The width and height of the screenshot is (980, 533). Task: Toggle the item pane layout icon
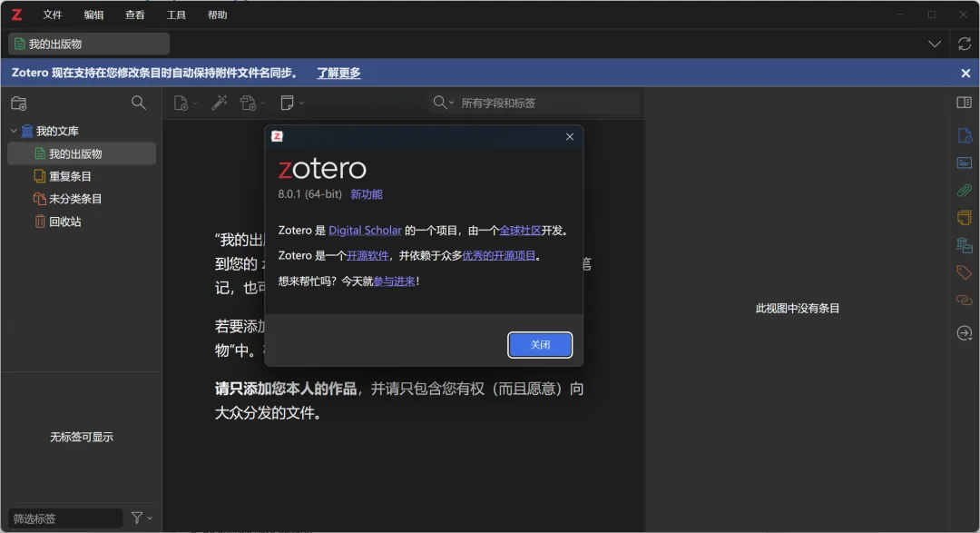point(965,103)
